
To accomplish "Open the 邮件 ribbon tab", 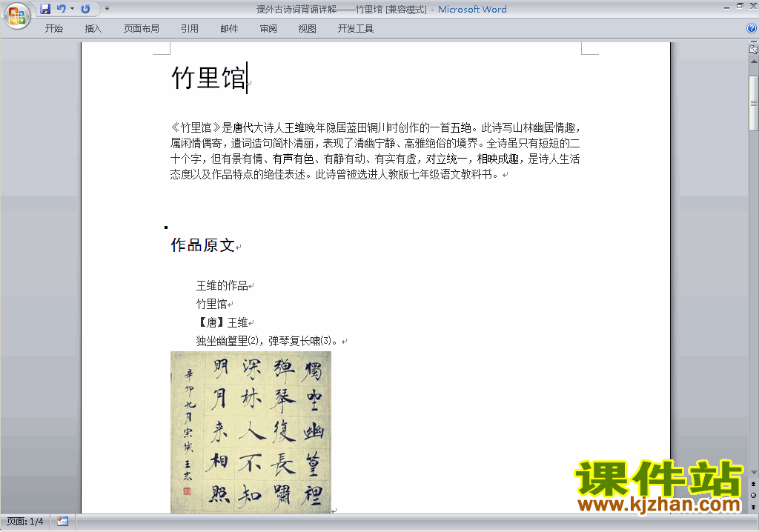I will tap(229, 29).
